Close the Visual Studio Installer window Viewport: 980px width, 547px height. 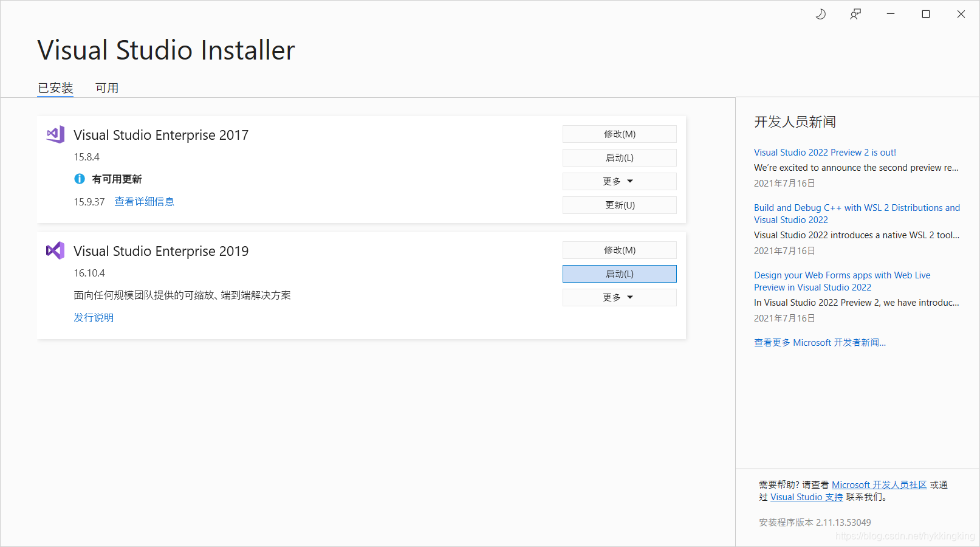coord(961,14)
